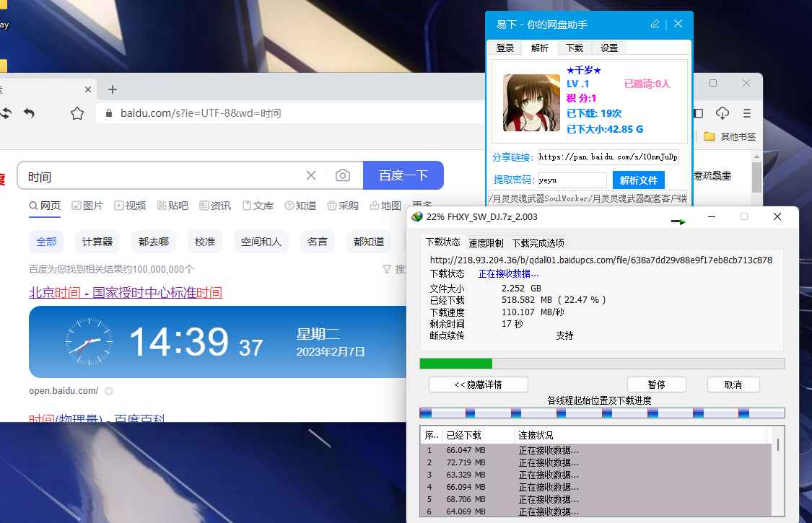Select the 全部 filter chip
This screenshot has height=523, width=812.
click(46, 242)
